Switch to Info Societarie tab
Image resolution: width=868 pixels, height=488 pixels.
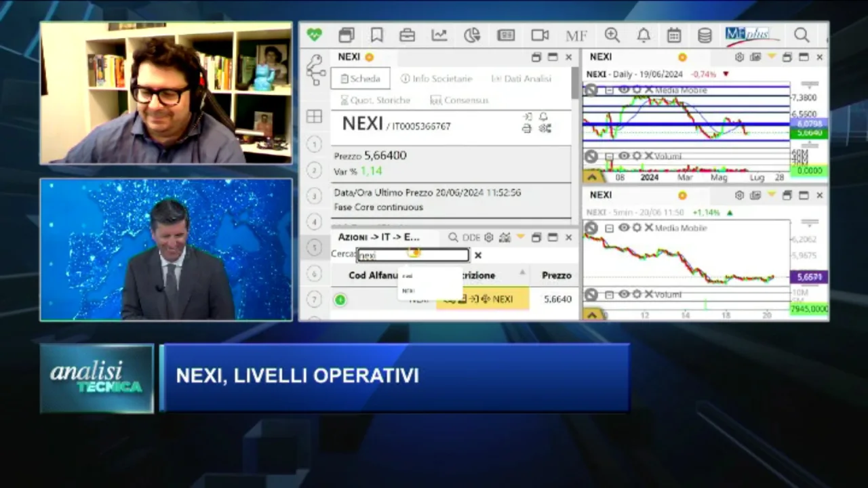tap(437, 79)
